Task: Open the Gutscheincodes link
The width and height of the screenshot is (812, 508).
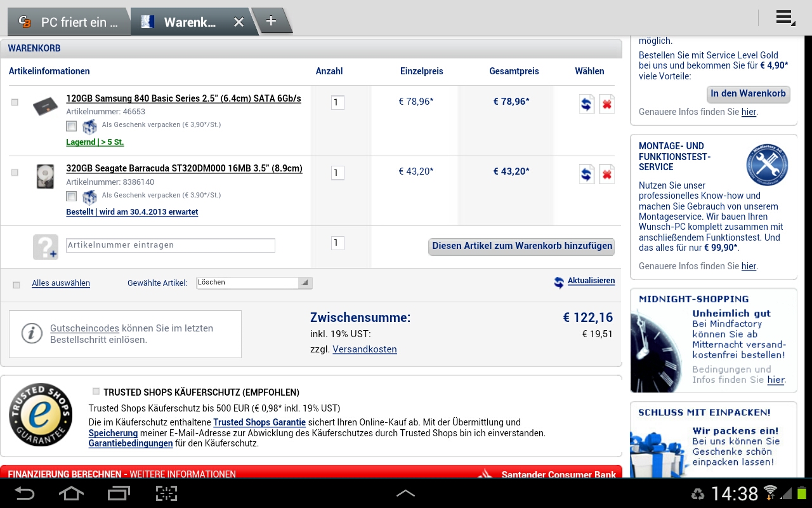Action: click(x=84, y=328)
